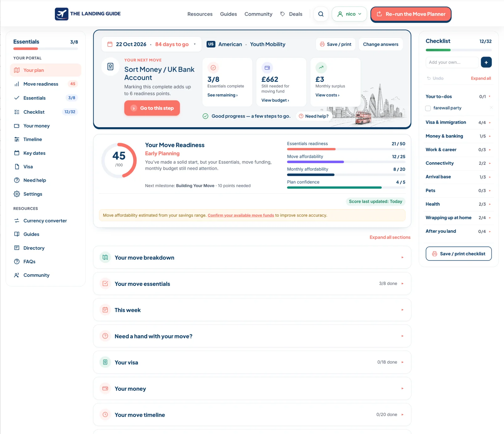Click the Timeline sliders icon in sidebar

coord(17,139)
